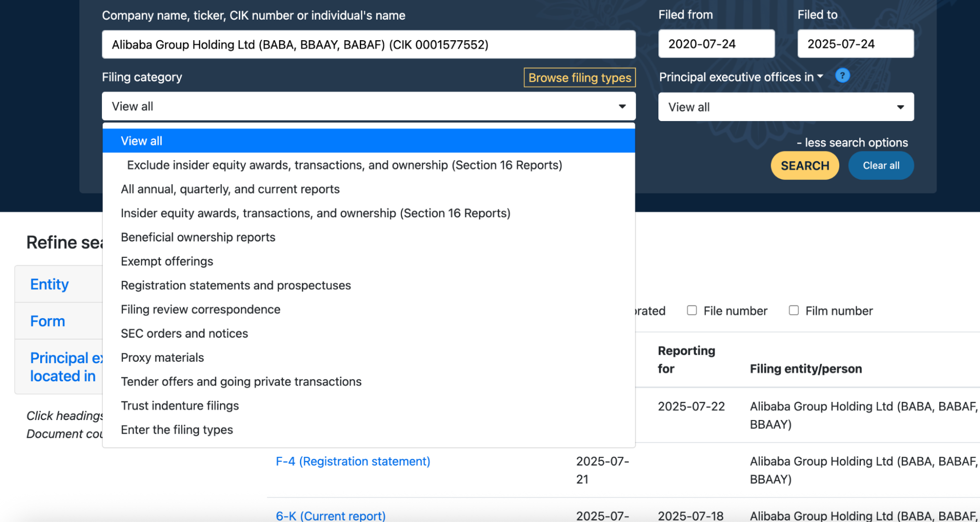Viewport: 980px width, 522px height.
Task: Choose 'Registration statements and prospectuses' option
Action: (236, 285)
